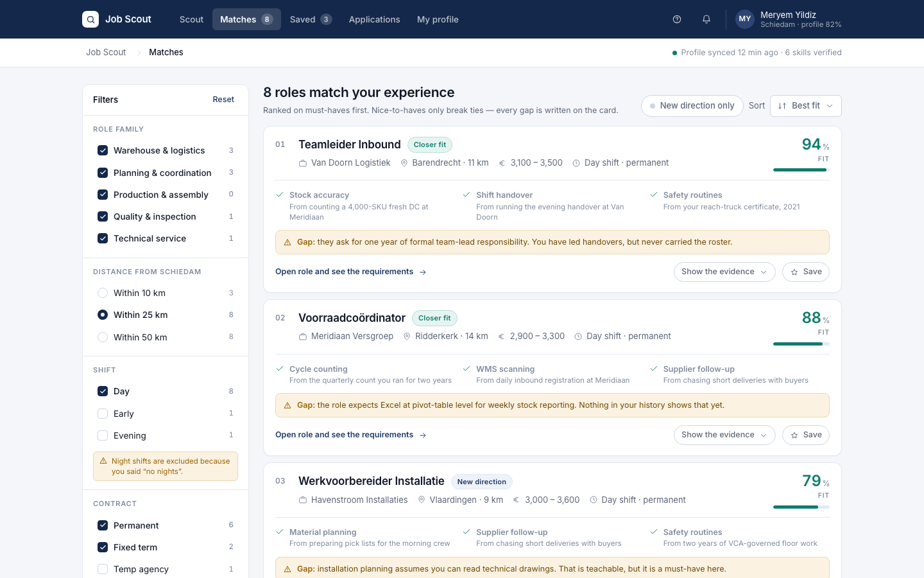Uncheck the Permanent contract checkbox
This screenshot has height=578, width=924.
coord(103,525)
